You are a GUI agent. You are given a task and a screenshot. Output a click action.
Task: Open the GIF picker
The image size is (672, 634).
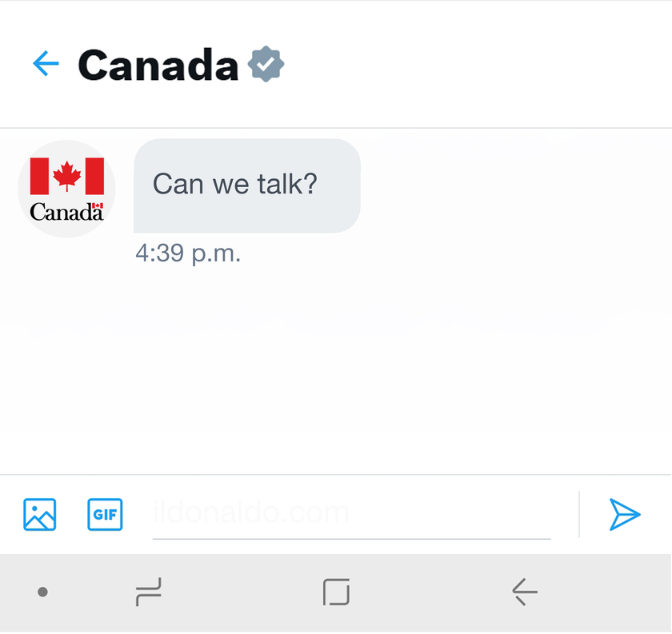pos(105,514)
